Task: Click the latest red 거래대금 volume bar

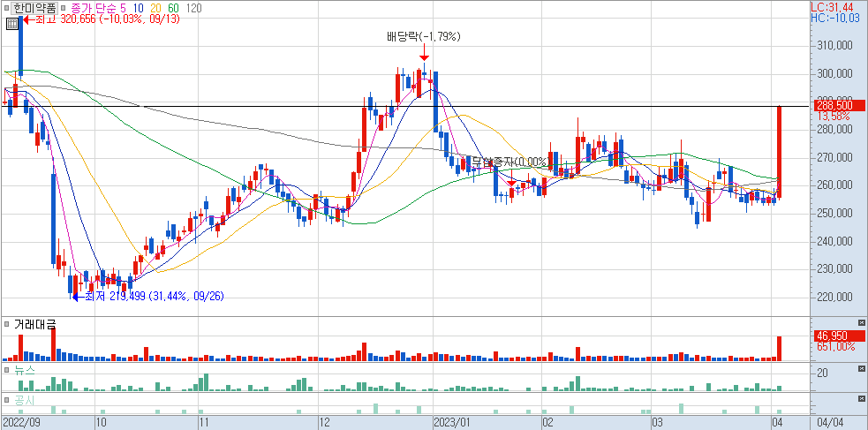Action: [780, 349]
